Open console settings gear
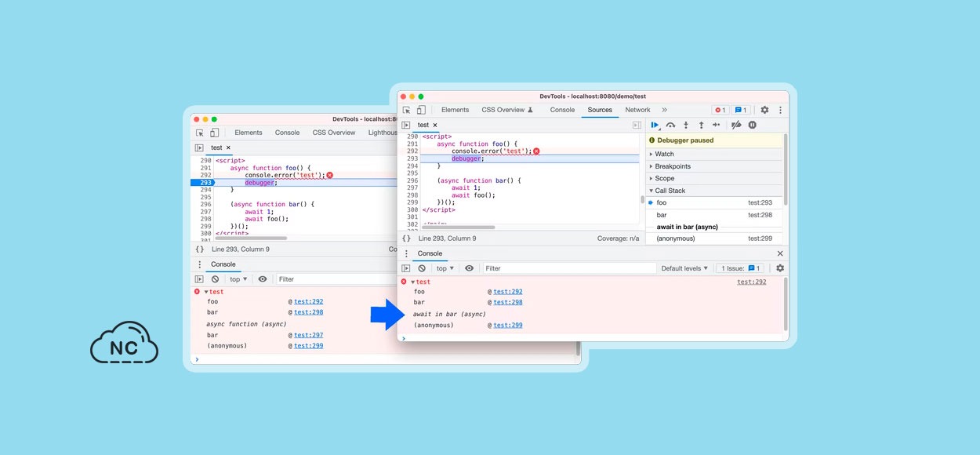 [x=779, y=268]
